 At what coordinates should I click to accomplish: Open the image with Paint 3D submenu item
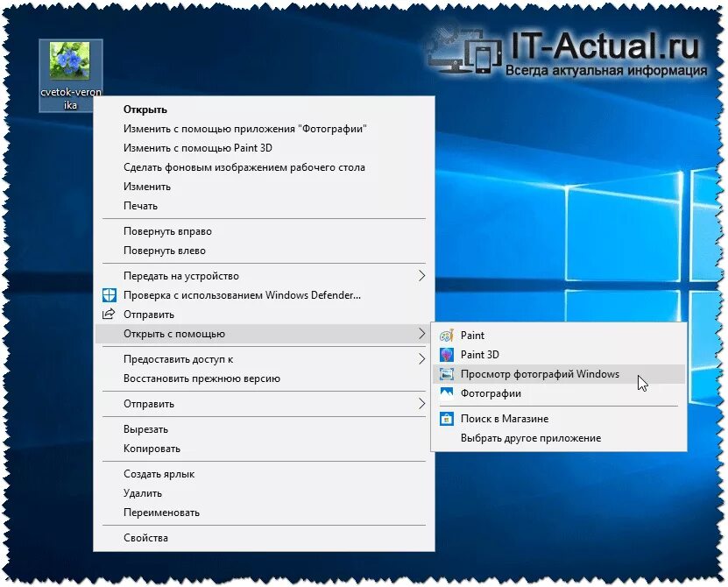[x=559, y=354]
